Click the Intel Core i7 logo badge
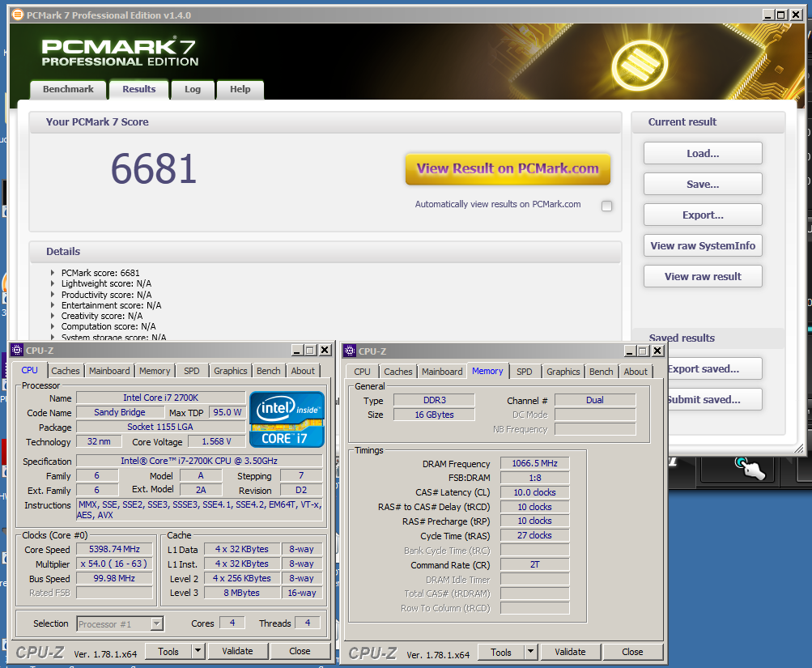 click(x=287, y=419)
